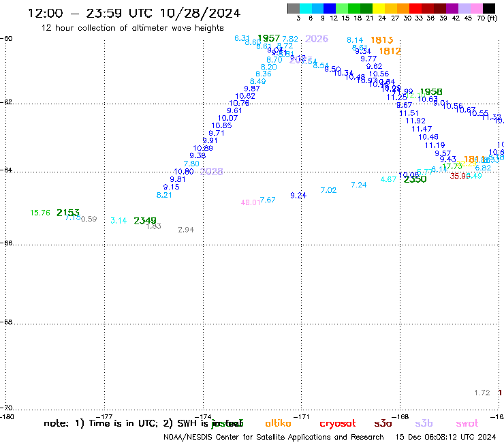504x443 pixels.
Task: Click the longitude axis label -177
Action: coord(104,417)
